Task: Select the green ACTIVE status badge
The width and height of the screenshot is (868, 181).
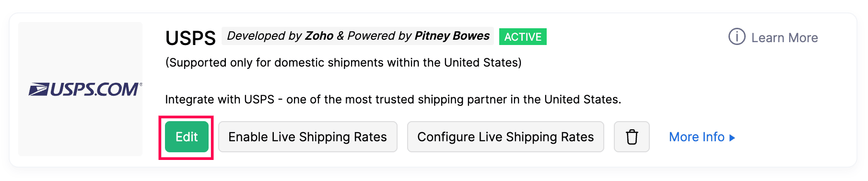Action: [523, 37]
